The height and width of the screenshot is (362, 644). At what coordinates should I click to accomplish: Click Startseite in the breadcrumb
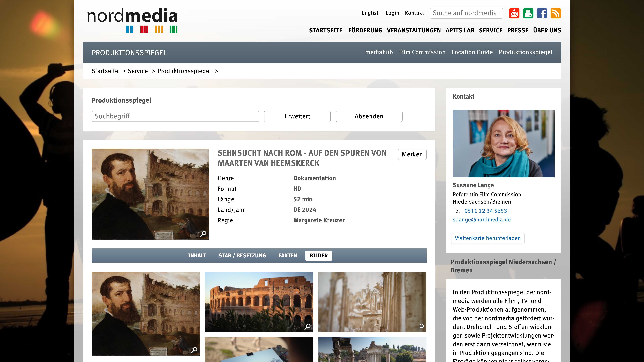105,71
